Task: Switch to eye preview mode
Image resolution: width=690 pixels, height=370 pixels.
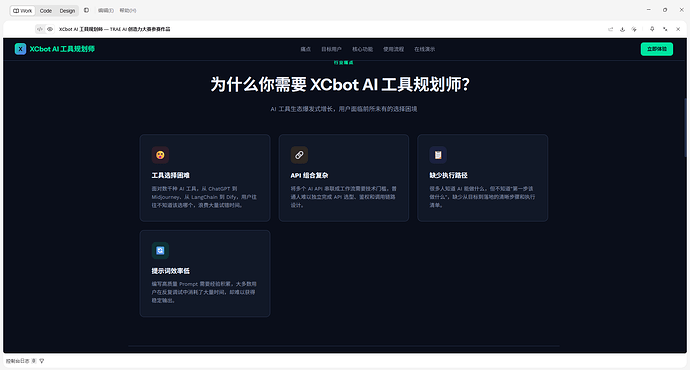Action: tap(50, 29)
